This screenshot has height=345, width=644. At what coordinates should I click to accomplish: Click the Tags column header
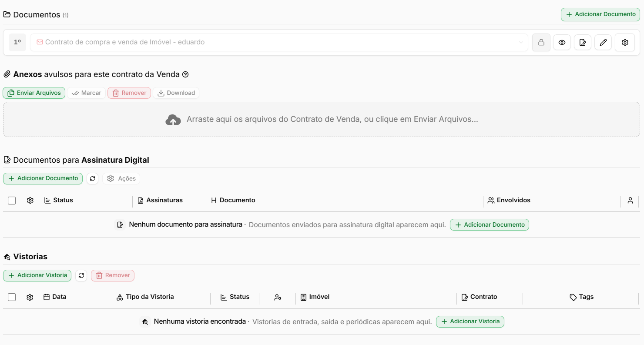582,297
